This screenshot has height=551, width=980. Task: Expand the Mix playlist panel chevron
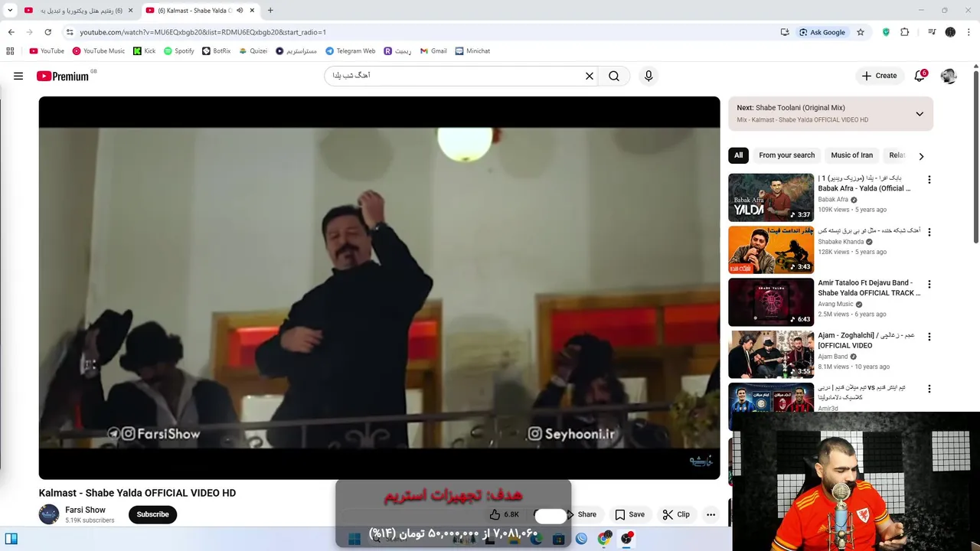(x=920, y=114)
